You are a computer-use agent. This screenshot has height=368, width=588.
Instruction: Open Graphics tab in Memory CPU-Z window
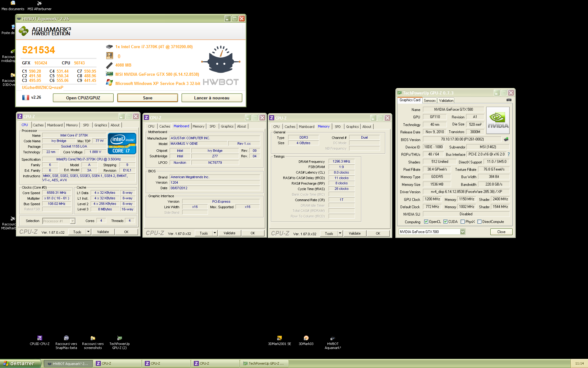click(352, 127)
